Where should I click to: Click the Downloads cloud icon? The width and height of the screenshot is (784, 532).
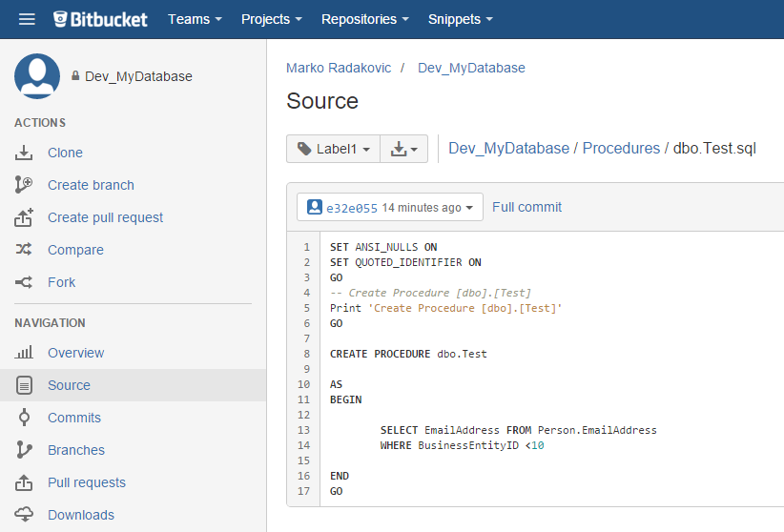point(25,515)
